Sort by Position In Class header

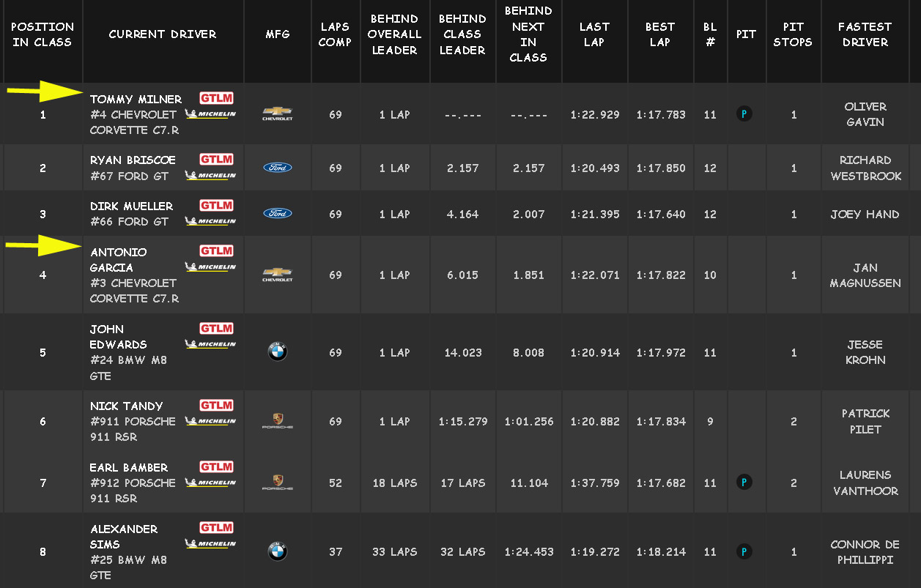42,34
